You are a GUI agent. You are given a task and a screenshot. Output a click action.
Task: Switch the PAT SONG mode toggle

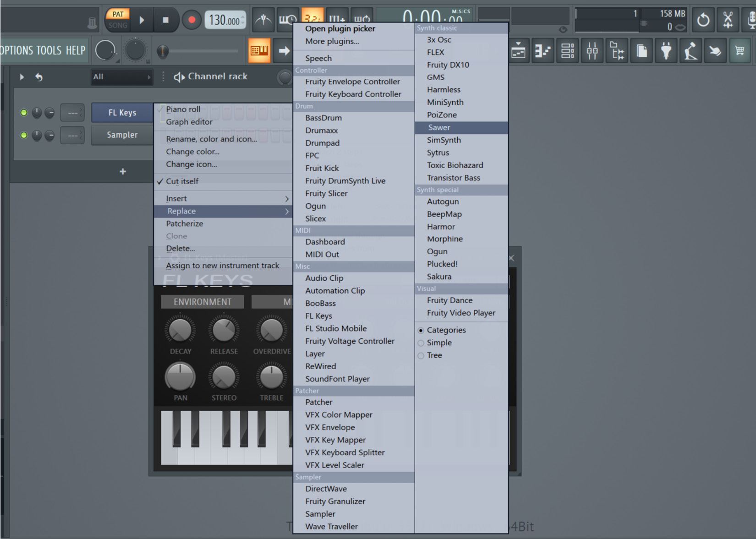click(118, 20)
